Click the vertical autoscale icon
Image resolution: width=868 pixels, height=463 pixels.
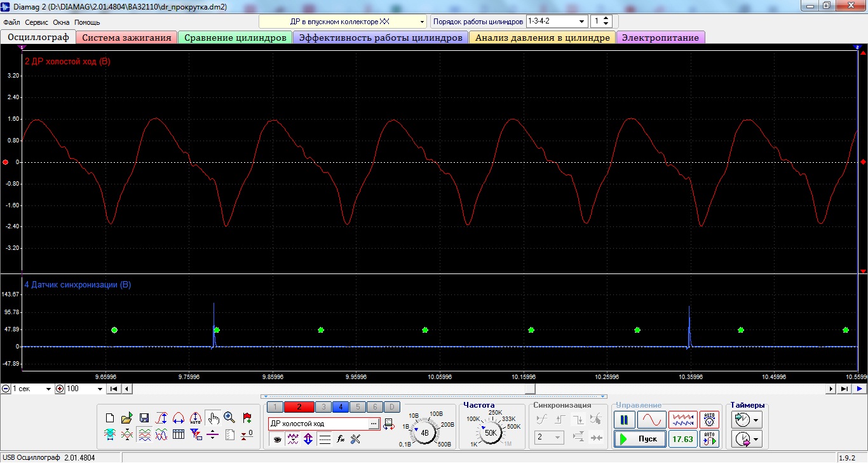point(161,418)
